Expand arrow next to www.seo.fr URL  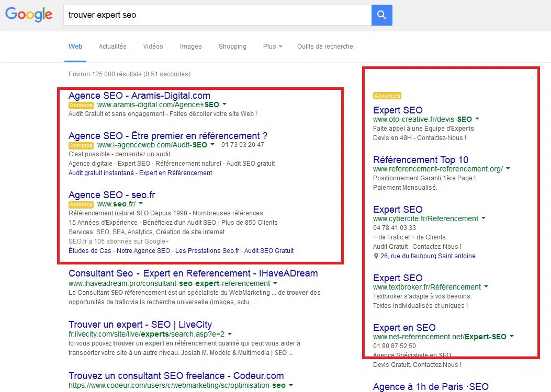coord(141,204)
